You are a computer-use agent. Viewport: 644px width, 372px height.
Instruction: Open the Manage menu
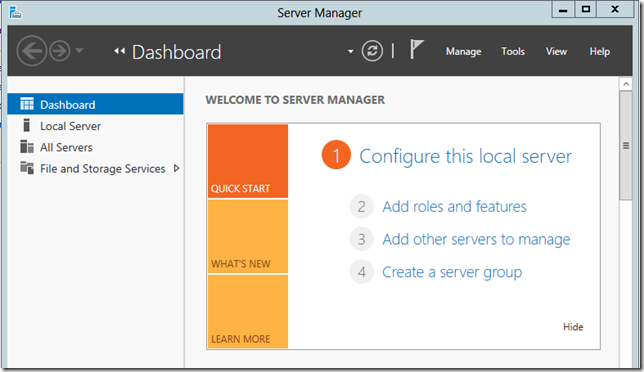pos(464,51)
